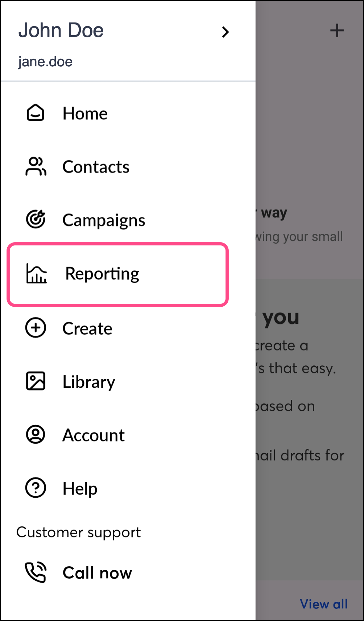Click the Campaigns target icon
Screen dimensions: 364x621
point(36,219)
